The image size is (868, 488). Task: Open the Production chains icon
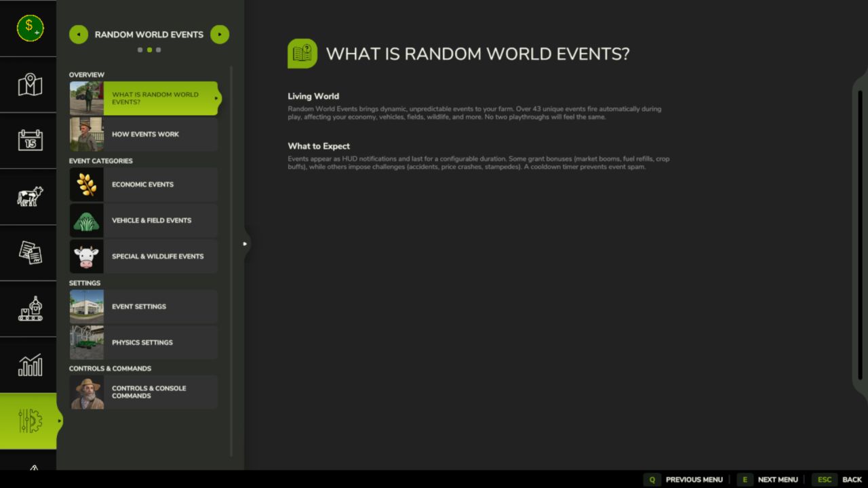(28, 309)
